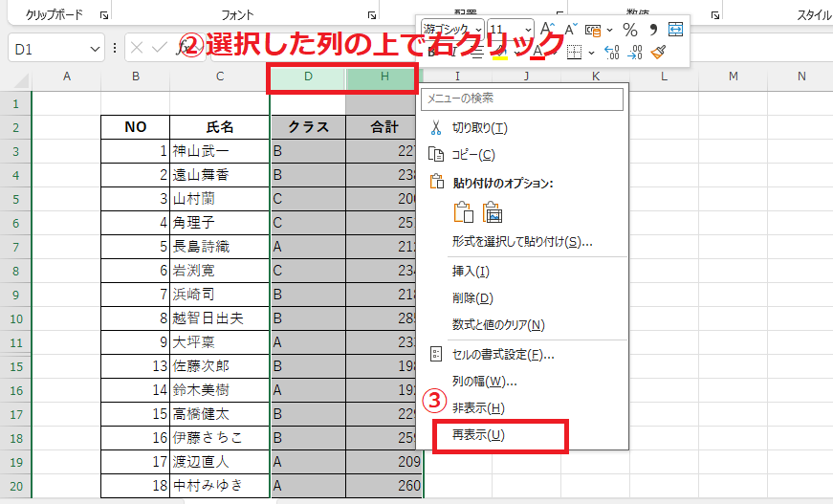
Task: Click the 氏名 header cell
Action: [220, 127]
